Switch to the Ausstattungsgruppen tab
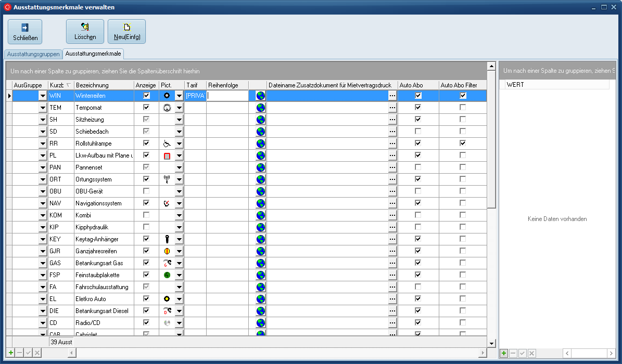 pyautogui.click(x=33, y=54)
